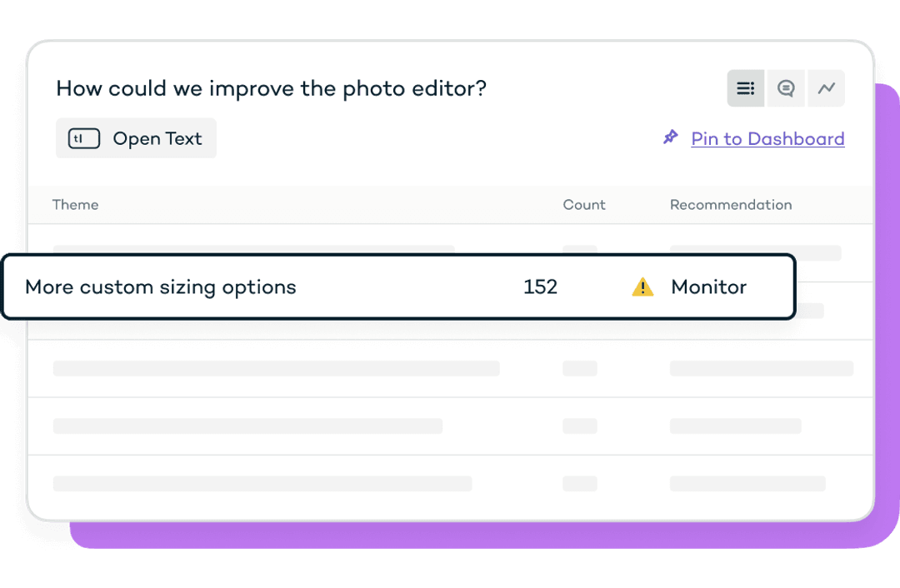This screenshot has width=900, height=588.
Task: Select the Open Text question type badge
Action: click(x=136, y=138)
